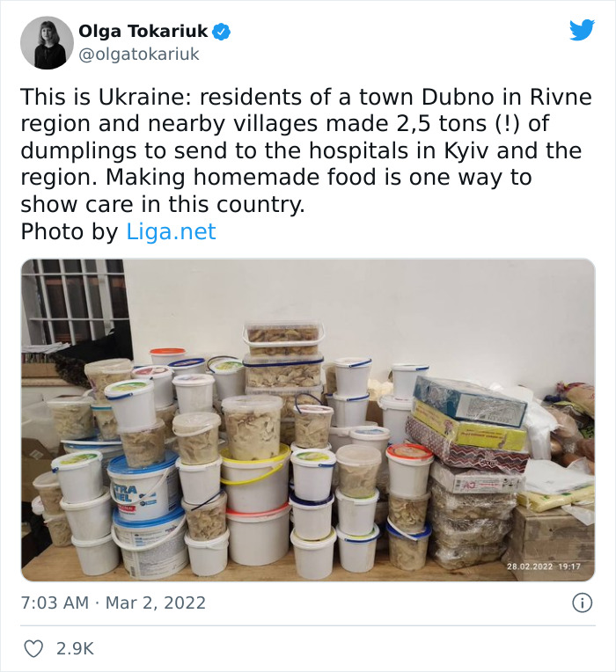
Task: Click the Twitter bird logo
Action: 582,30
